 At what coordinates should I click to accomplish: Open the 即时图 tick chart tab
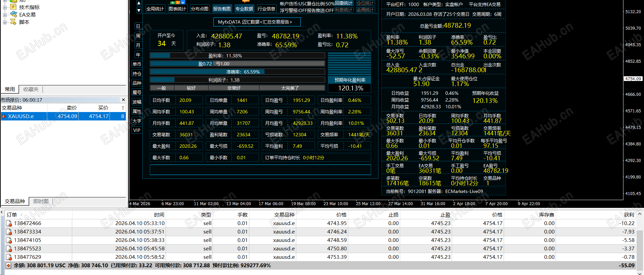click(41, 201)
